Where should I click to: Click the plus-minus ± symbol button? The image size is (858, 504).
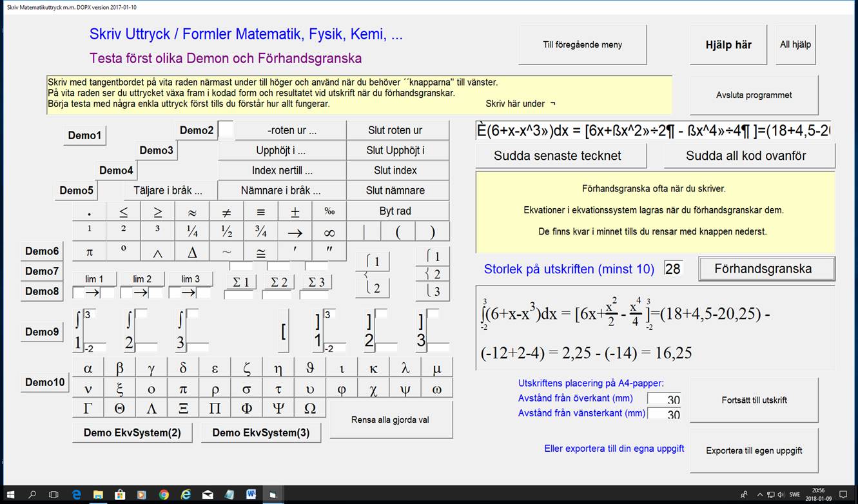[295, 211]
